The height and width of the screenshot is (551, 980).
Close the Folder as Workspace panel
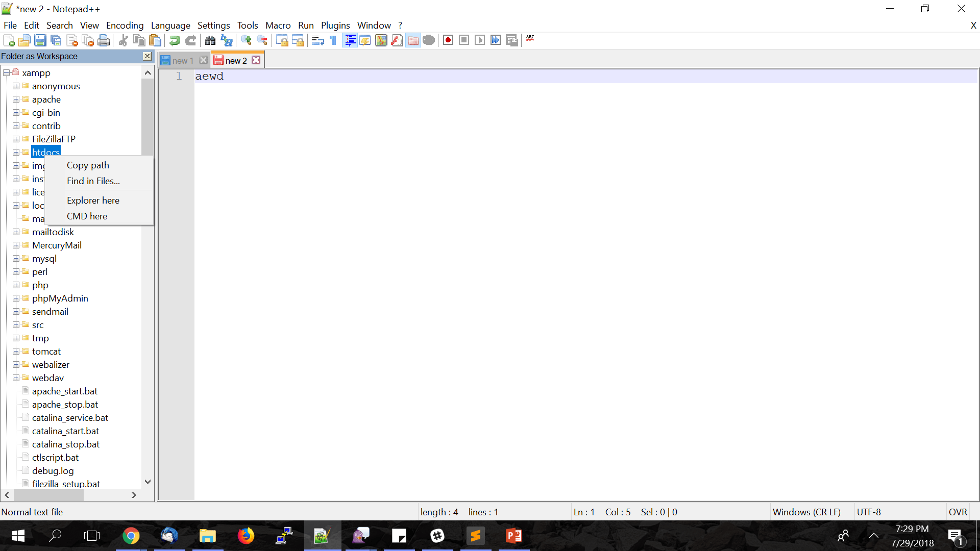click(147, 56)
